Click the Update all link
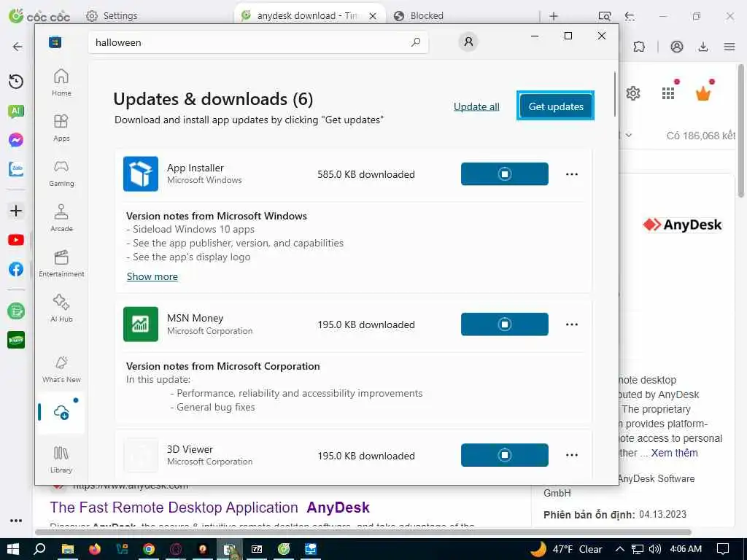747x560 pixels. [476, 106]
